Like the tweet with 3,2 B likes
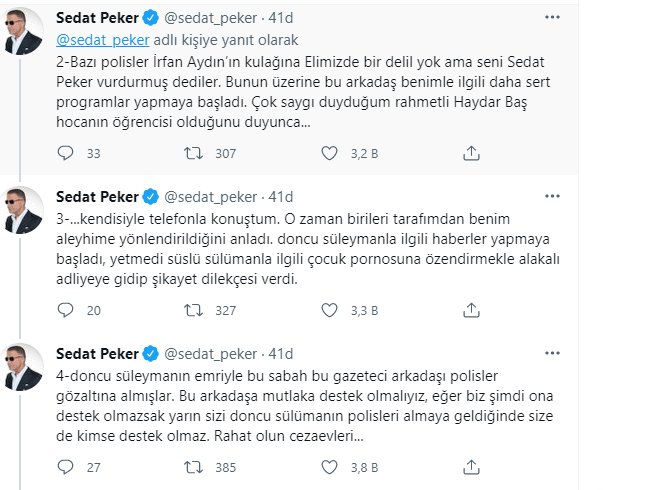This screenshot has height=490, width=652. point(329,153)
